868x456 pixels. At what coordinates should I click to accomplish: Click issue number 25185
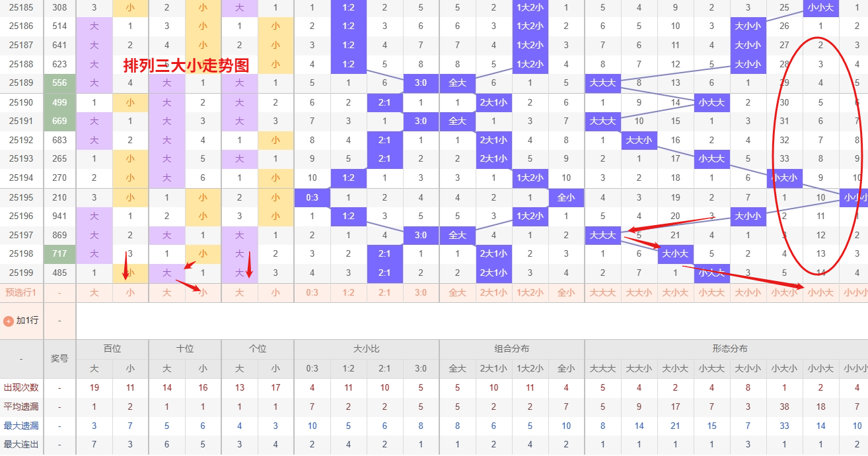(x=21, y=7)
